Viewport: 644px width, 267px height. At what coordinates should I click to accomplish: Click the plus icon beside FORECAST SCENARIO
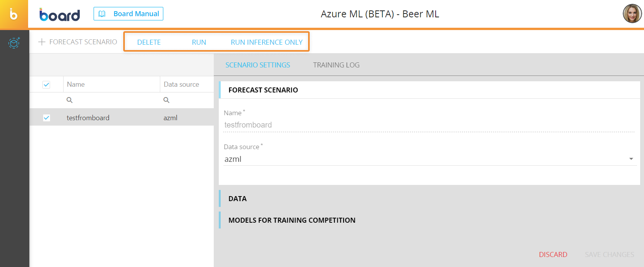(x=42, y=42)
